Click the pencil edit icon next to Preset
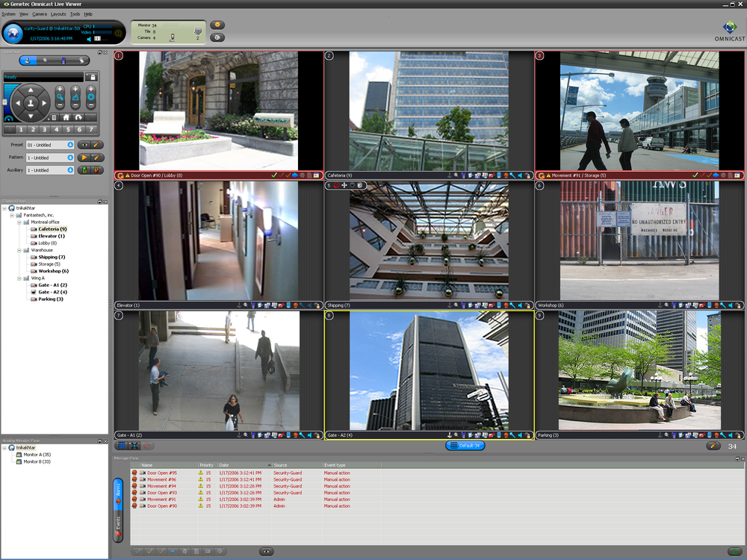The height and width of the screenshot is (560, 747). 96,145
